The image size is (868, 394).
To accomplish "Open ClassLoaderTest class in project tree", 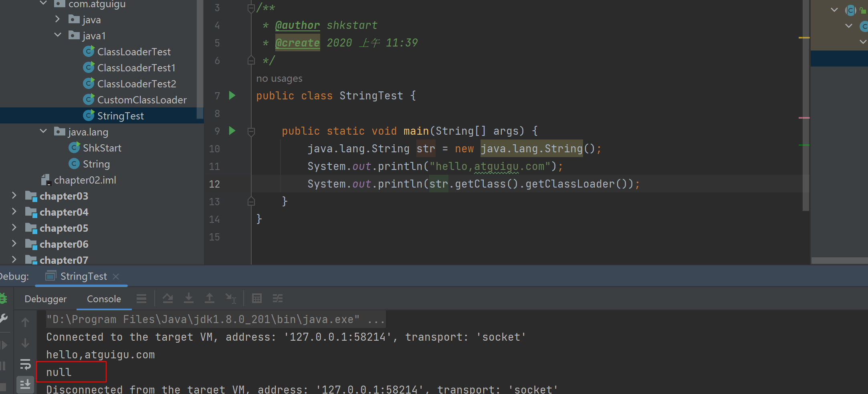I will pos(134,52).
